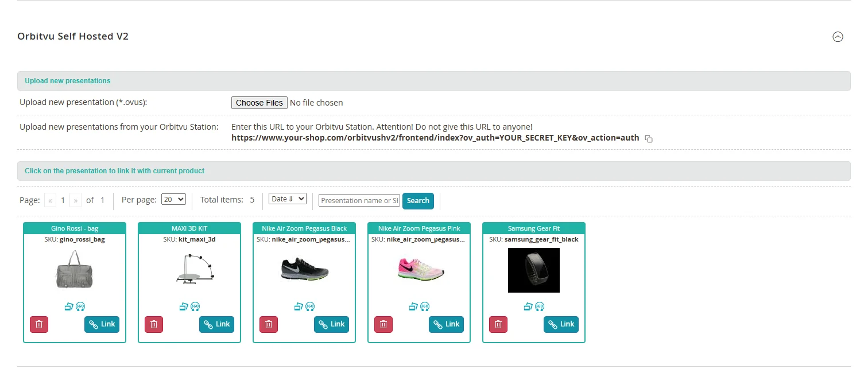Image resolution: width=868 pixels, height=385 pixels.
Task: Link the Gino Rossi bag presentation
Action: point(102,324)
